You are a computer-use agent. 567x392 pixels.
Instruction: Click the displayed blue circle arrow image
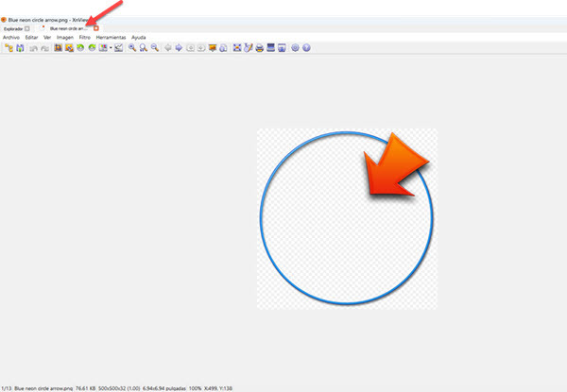click(347, 218)
